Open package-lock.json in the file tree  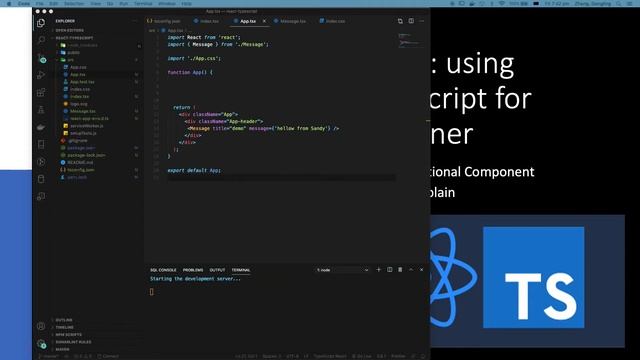[x=86, y=155]
